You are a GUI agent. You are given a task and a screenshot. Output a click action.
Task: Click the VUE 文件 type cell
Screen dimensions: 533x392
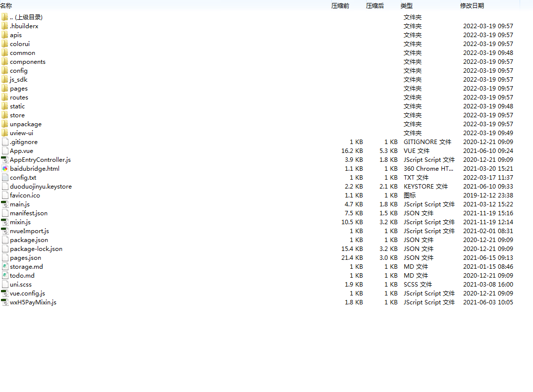[x=417, y=151]
